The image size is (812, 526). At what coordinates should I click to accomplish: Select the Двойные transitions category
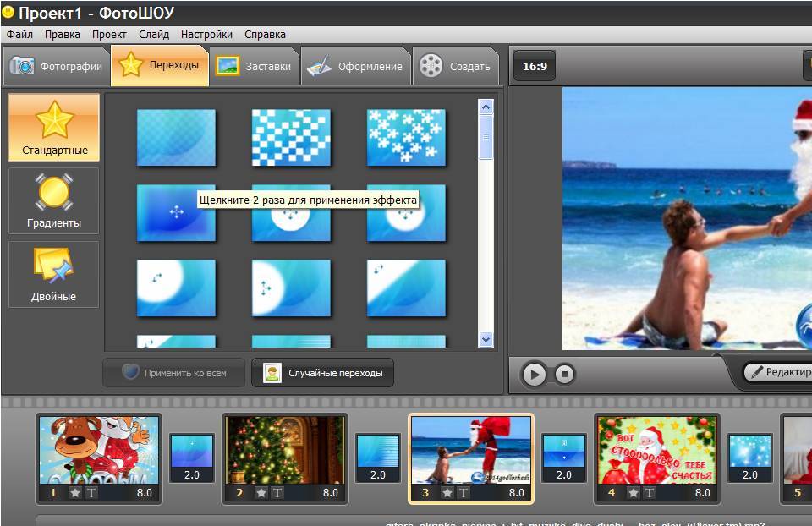[54, 274]
